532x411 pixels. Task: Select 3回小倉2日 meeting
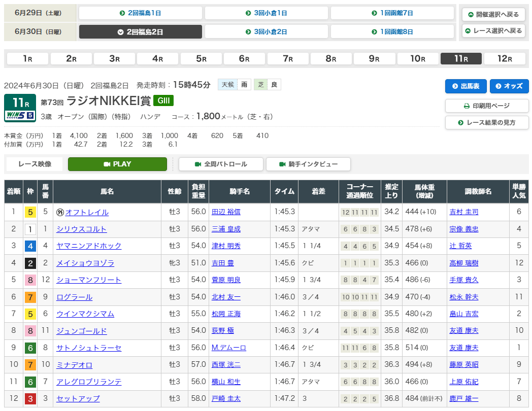point(266,32)
